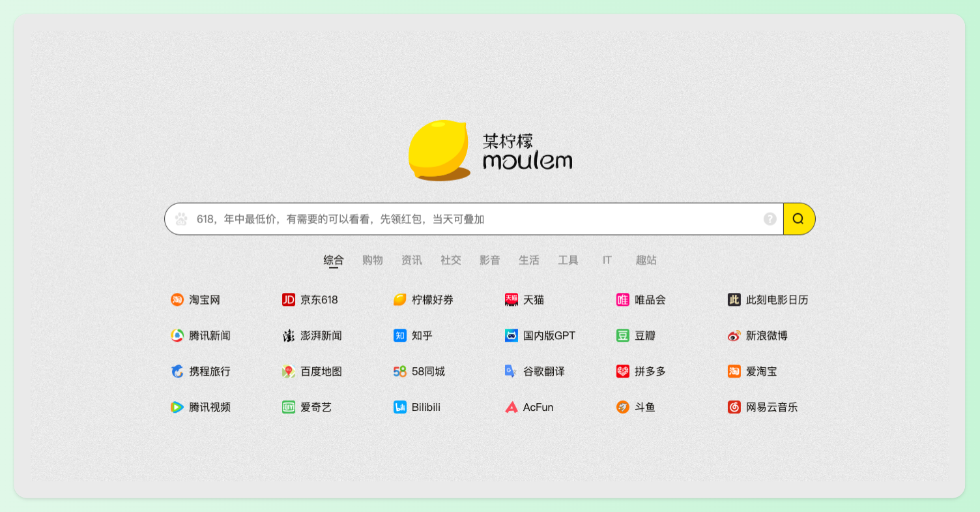
Task: Switch to the 生活 tab
Action: point(529,260)
